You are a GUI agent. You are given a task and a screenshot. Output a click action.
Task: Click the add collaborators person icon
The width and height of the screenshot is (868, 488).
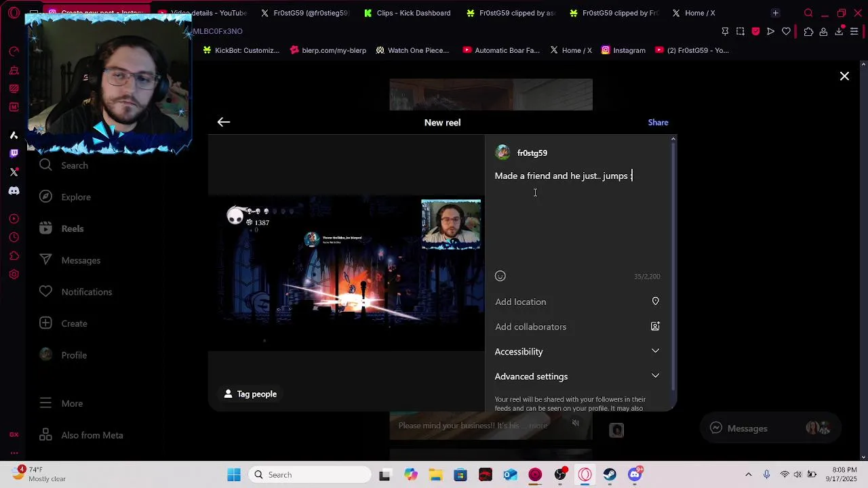coord(655,327)
